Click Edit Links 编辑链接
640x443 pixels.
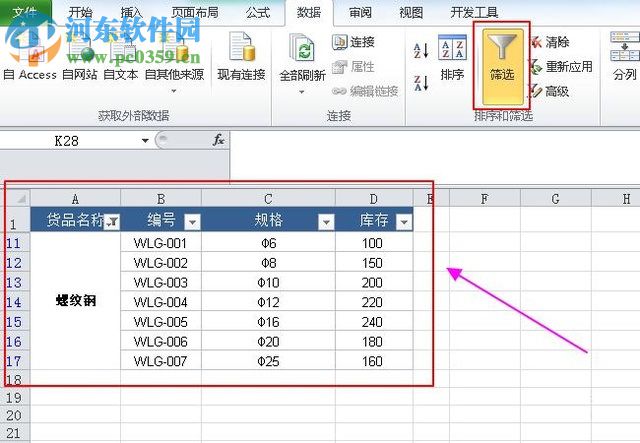[365, 91]
